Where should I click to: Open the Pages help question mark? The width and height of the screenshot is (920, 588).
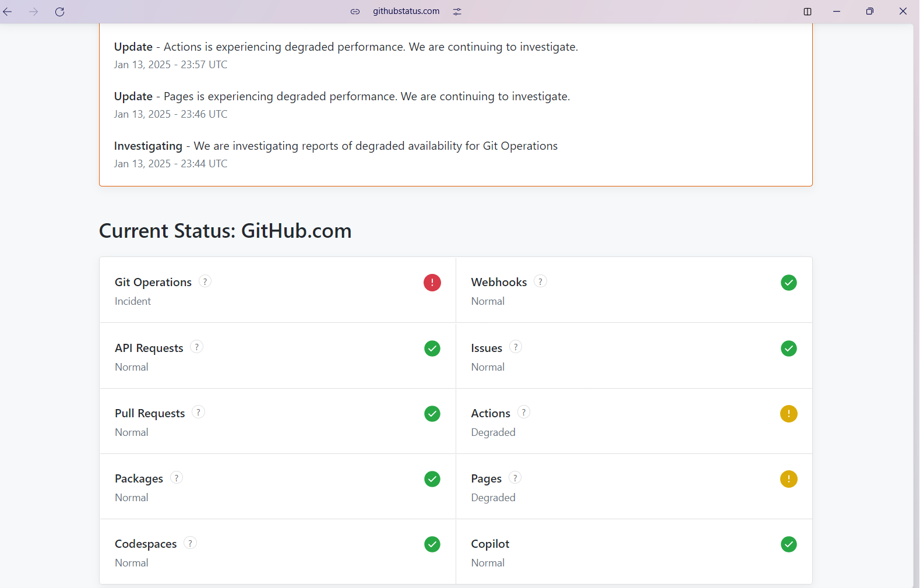[x=515, y=478]
